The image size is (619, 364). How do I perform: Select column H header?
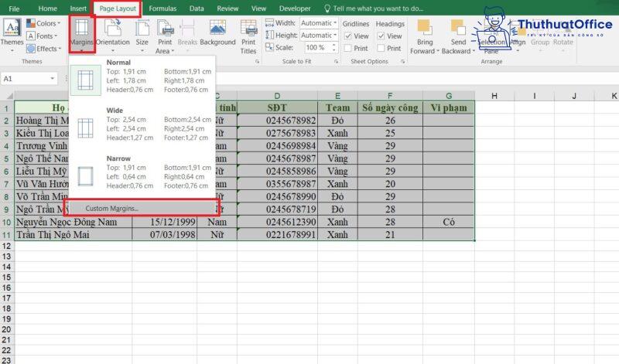pyautogui.click(x=494, y=96)
